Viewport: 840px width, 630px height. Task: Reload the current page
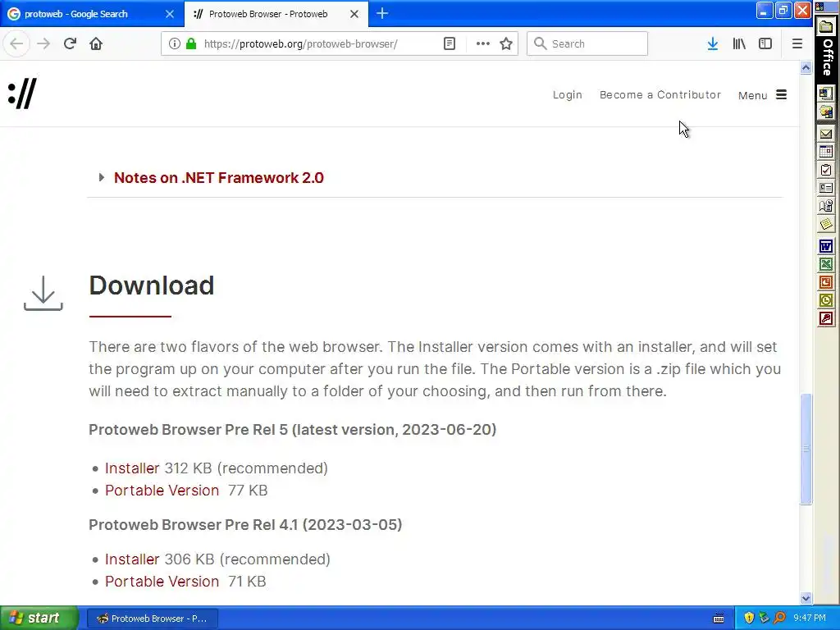tap(70, 43)
